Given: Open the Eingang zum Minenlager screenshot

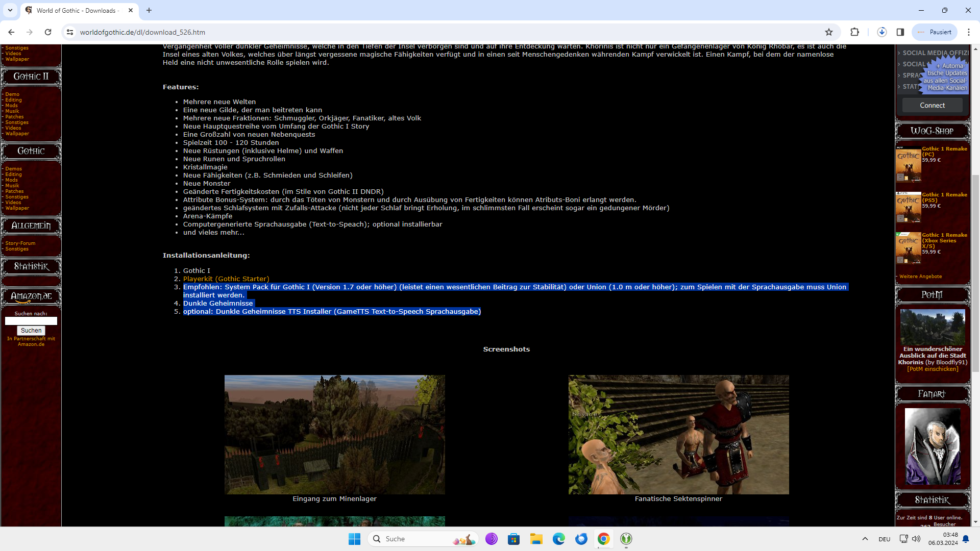Looking at the screenshot, I should (334, 435).
